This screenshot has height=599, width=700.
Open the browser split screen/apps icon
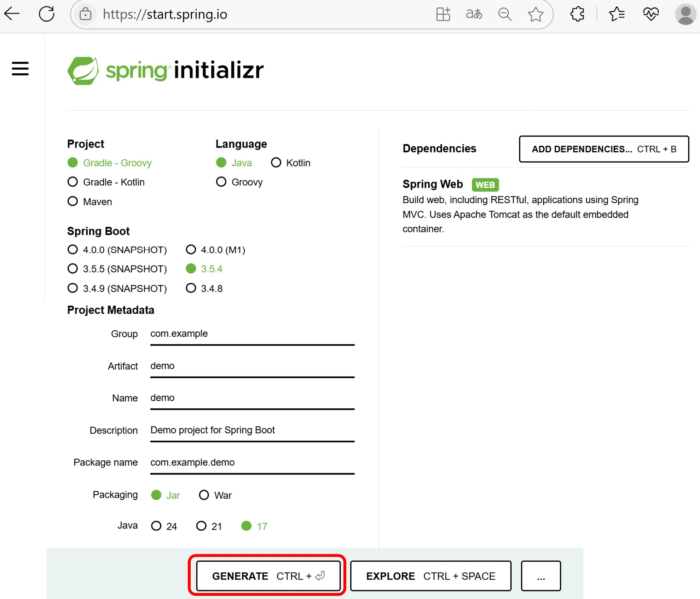[443, 14]
